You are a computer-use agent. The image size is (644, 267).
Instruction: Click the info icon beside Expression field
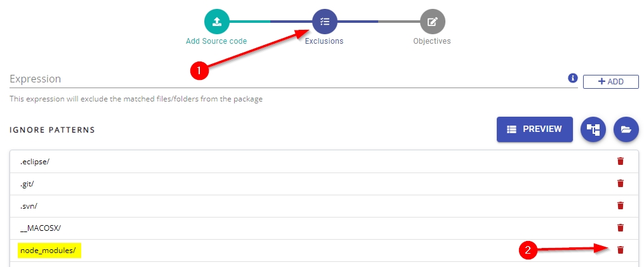[572, 79]
